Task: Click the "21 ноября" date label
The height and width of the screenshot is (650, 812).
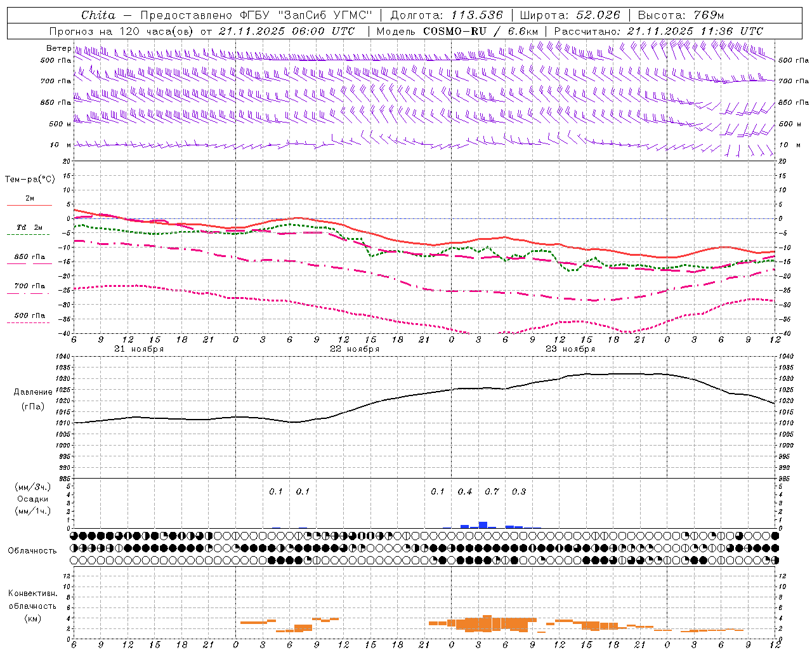Action: (139, 349)
